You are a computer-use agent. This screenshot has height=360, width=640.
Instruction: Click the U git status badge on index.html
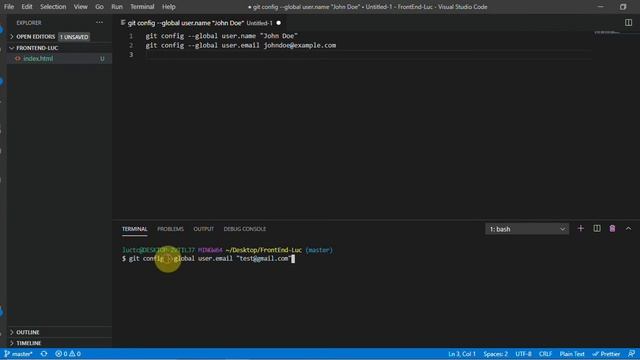(102, 58)
